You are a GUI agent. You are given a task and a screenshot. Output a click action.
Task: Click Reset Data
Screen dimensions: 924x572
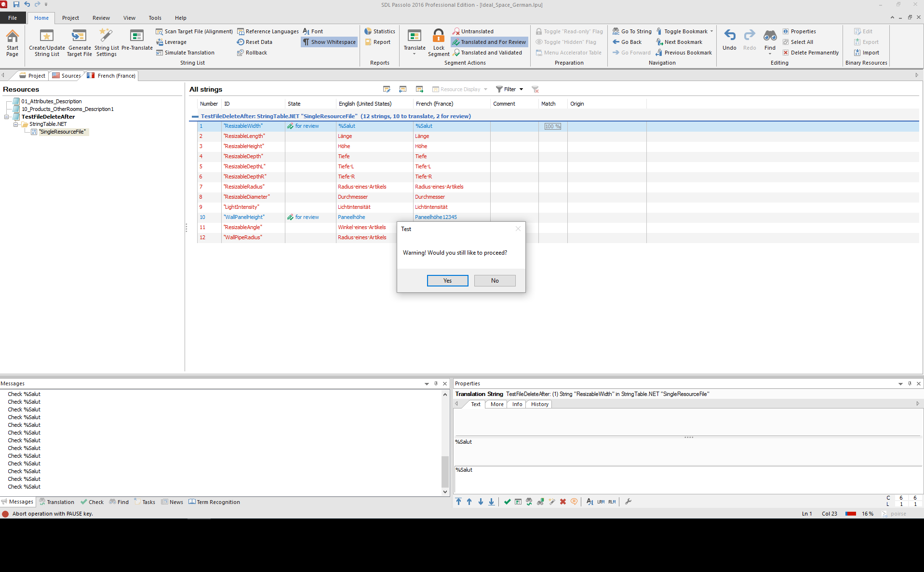tap(254, 42)
